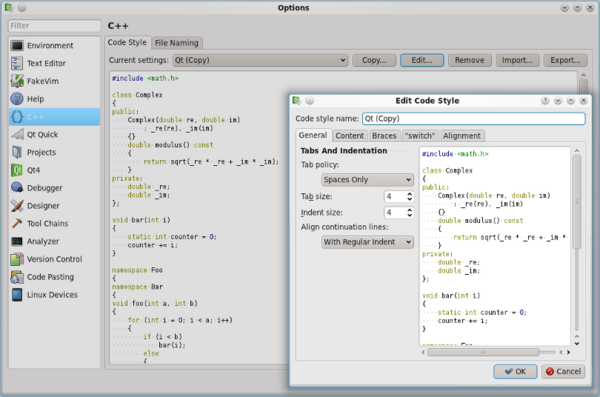Click Qt Creator icon in Edit Code Style title bar
600x397 pixels.
tap(296, 101)
